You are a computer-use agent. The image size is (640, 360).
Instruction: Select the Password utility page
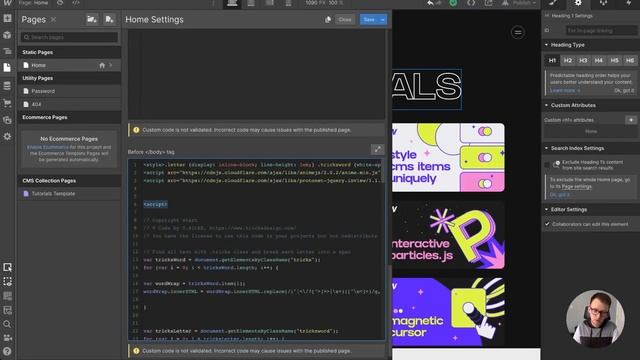69,91
